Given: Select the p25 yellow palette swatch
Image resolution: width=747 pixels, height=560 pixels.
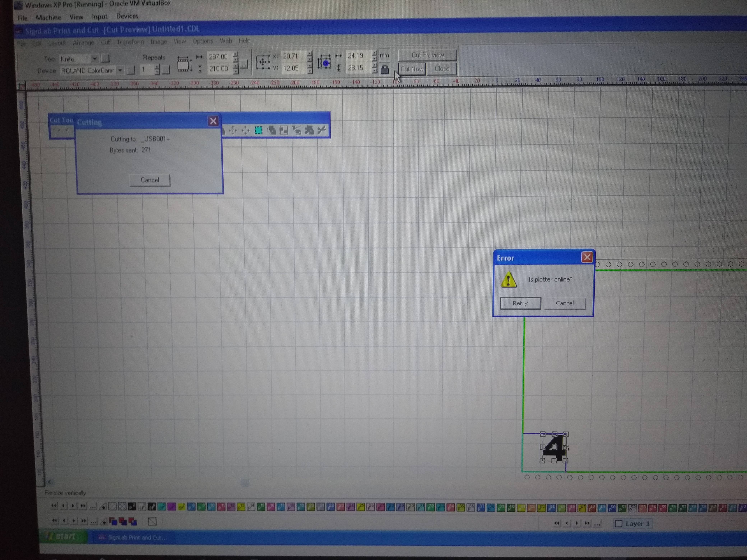Looking at the screenshot, I should coord(360,507).
